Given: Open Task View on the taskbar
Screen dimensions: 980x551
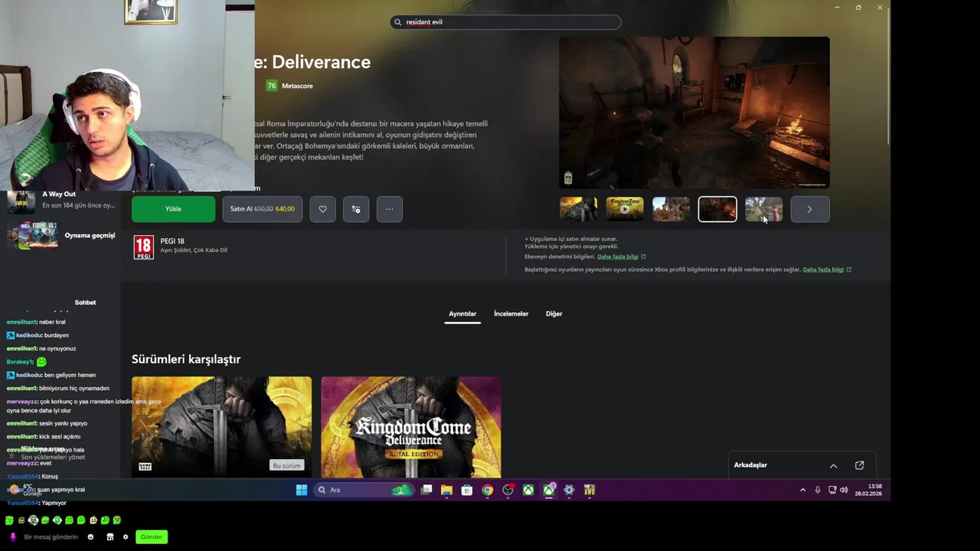Looking at the screenshot, I should [x=426, y=490].
